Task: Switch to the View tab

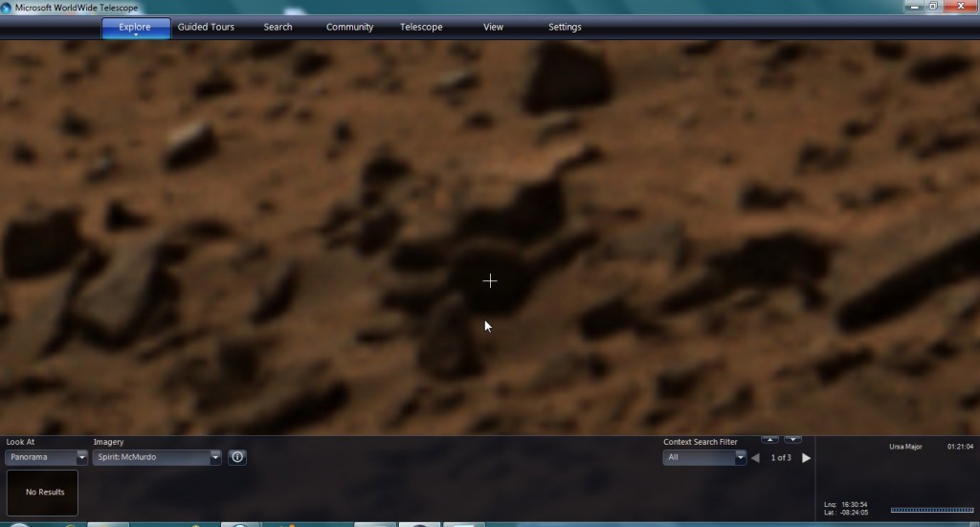Action: pos(493,27)
